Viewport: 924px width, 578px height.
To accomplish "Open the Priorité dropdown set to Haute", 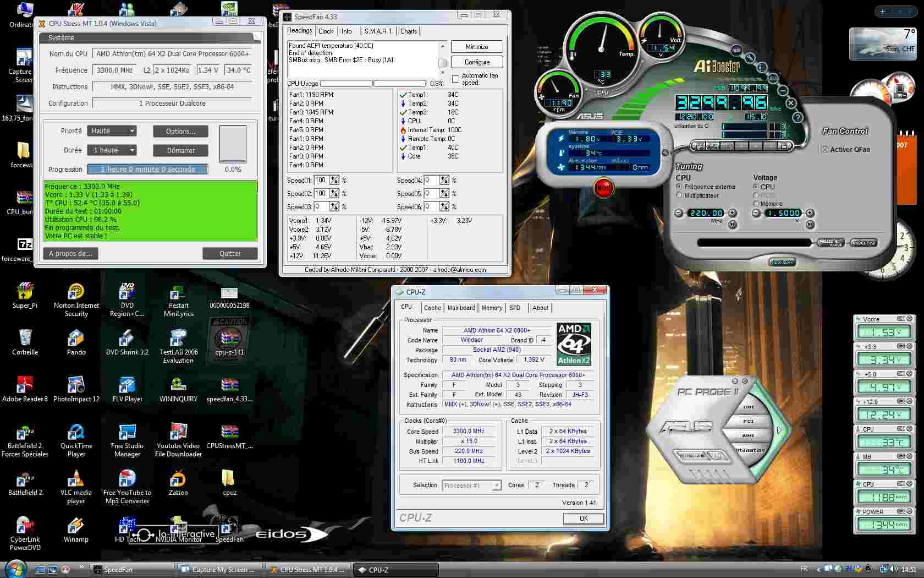I will tap(112, 131).
